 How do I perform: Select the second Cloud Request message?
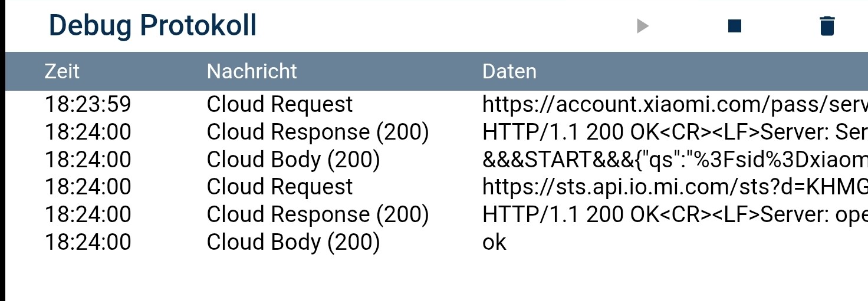click(x=280, y=187)
